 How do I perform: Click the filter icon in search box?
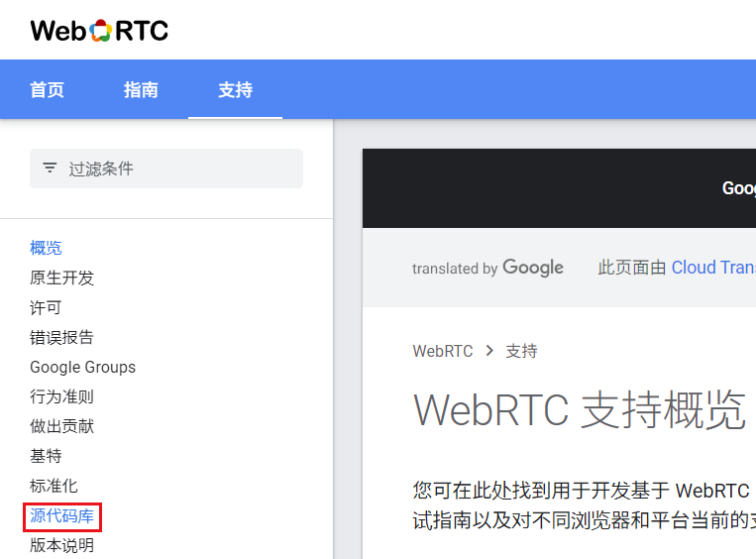coord(50,168)
